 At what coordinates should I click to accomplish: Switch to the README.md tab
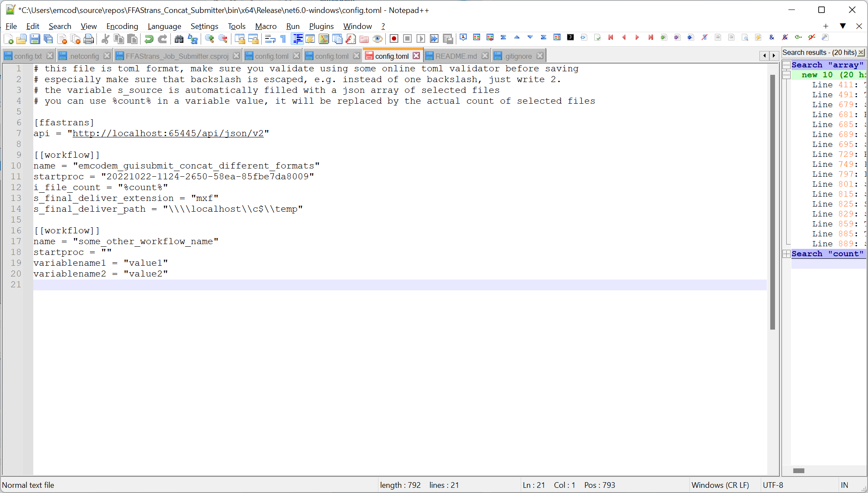click(x=456, y=56)
